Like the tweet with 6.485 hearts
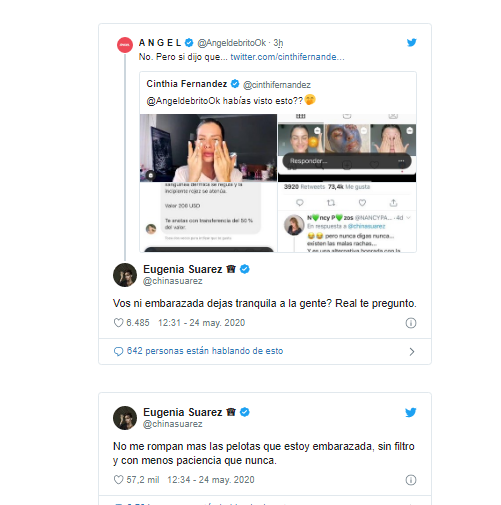501x505 pixels. [x=118, y=323]
